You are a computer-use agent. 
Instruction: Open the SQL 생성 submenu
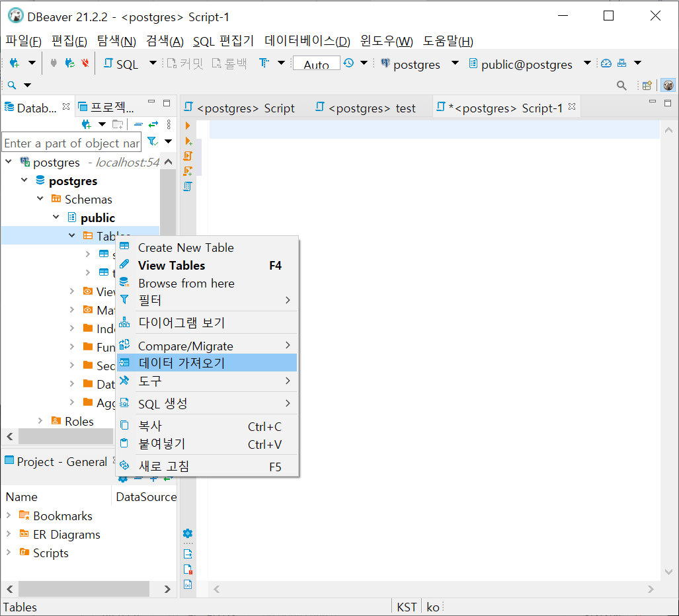coord(207,403)
